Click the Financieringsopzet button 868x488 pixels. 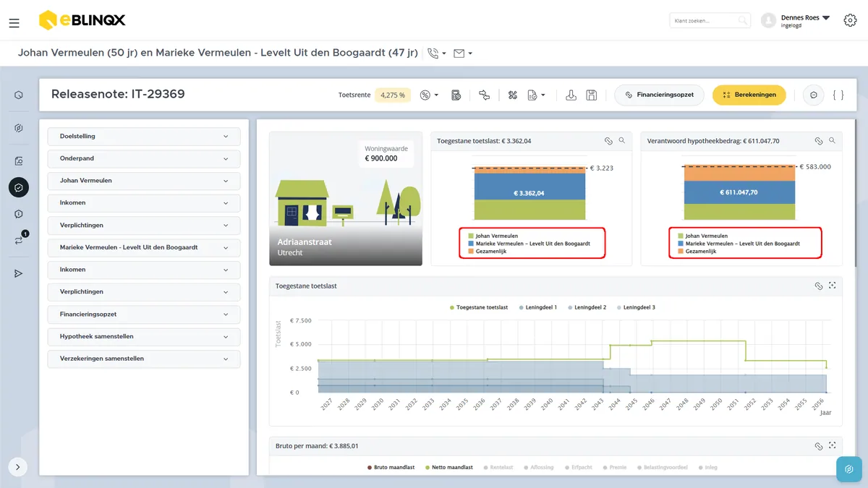click(659, 95)
